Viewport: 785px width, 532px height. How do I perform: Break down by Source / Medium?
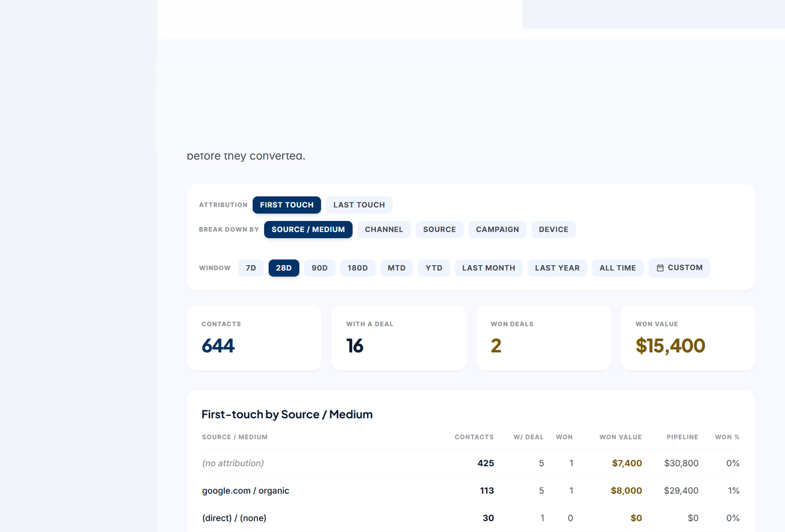tap(308, 230)
